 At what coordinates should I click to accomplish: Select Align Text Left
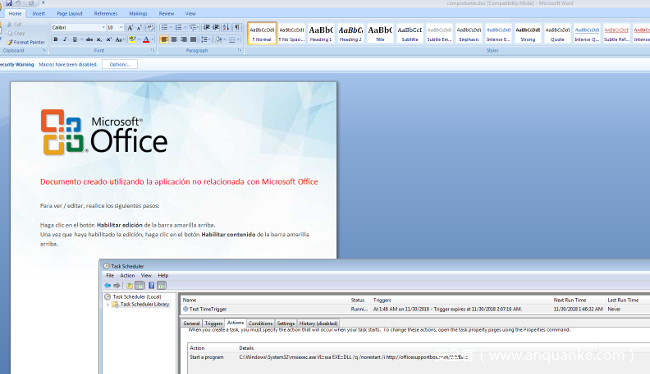point(164,40)
